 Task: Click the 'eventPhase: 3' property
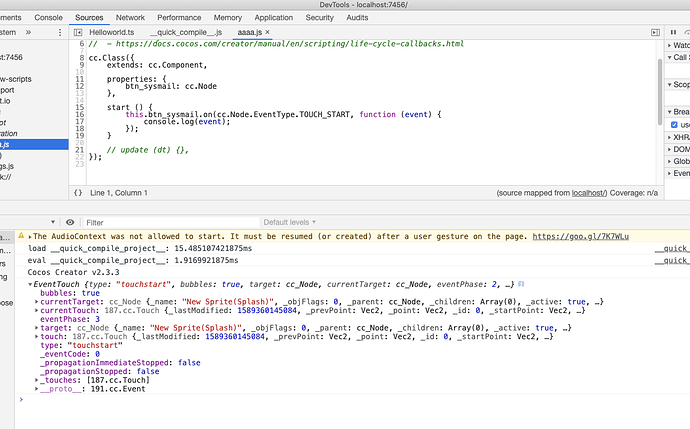(70, 319)
